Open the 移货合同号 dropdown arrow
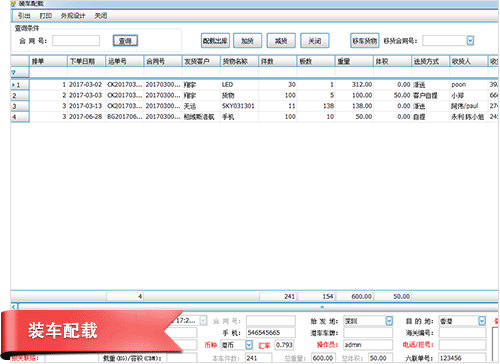 (x=470, y=41)
